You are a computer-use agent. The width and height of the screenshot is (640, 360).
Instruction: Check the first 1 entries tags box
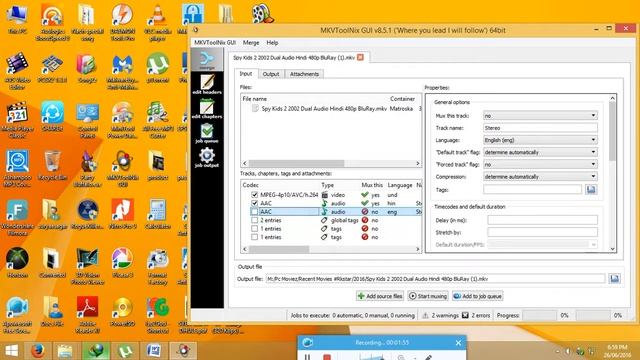coord(255,229)
